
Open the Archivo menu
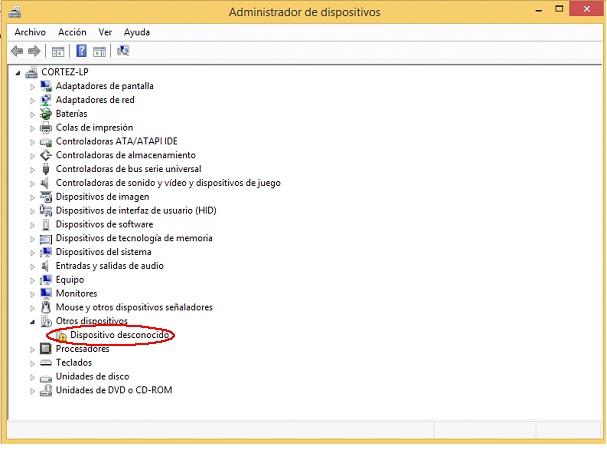(x=30, y=32)
